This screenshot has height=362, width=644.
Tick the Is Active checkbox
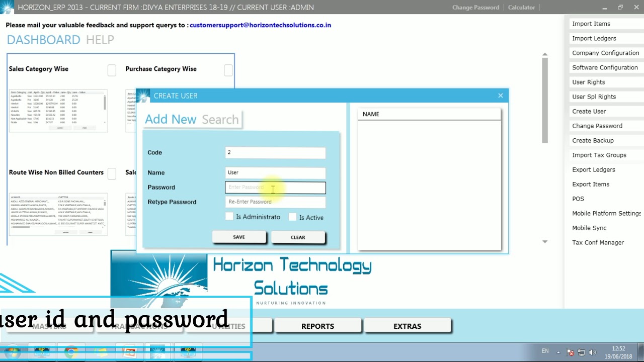(x=292, y=217)
